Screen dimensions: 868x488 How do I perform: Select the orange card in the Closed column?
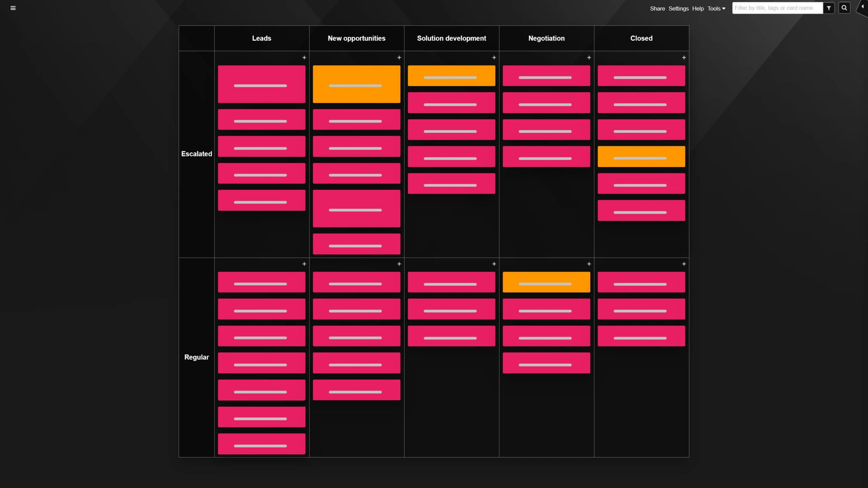coord(641,156)
